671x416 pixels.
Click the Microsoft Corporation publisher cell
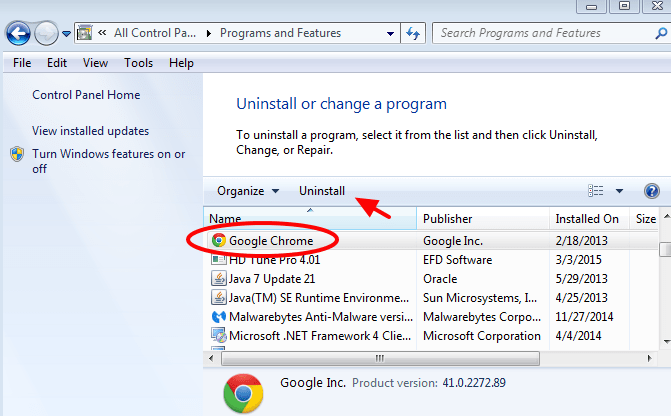482,336
